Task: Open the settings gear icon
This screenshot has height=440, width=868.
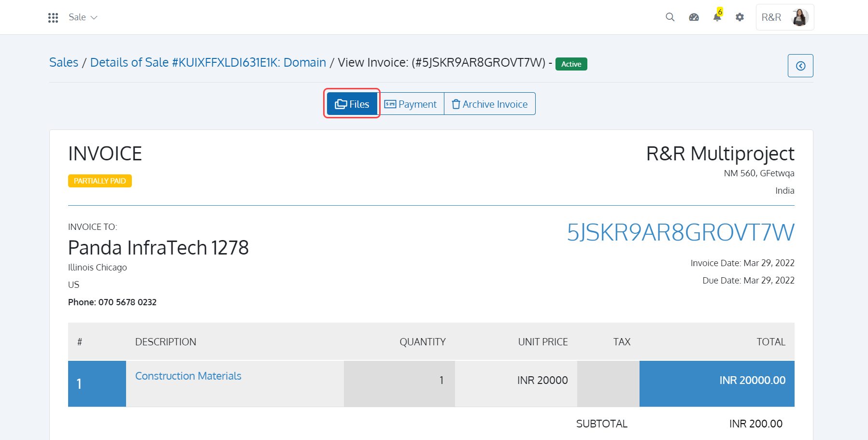Action: (x=740, y=17)
